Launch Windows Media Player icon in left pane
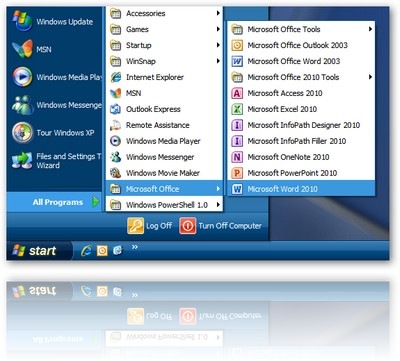This screenshot has height=361, width=400. click(22, 77)
